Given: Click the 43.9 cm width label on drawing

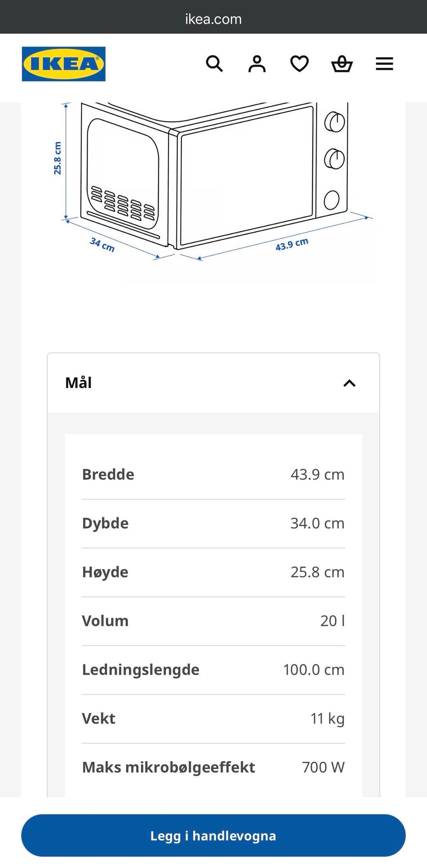Looking at the screenshot, I should pos(292,244).
